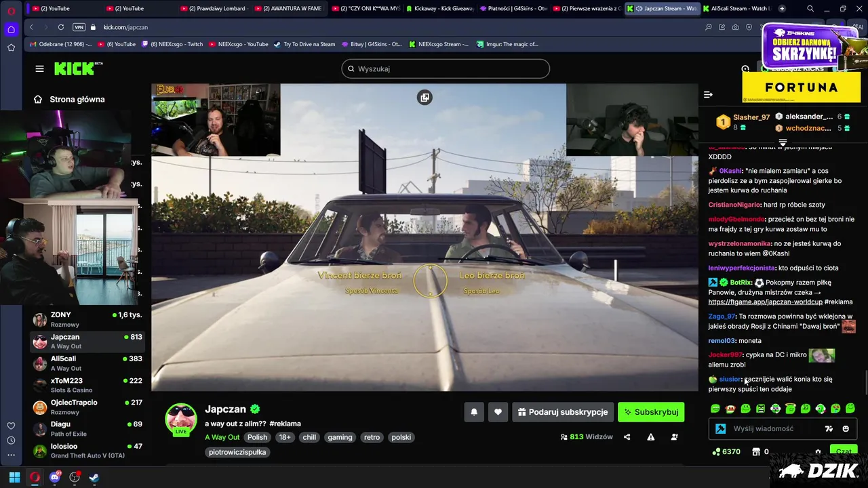Open the Opera main menu logo
This screenshot has height=488, width=868.
click(x=11, y=11)
